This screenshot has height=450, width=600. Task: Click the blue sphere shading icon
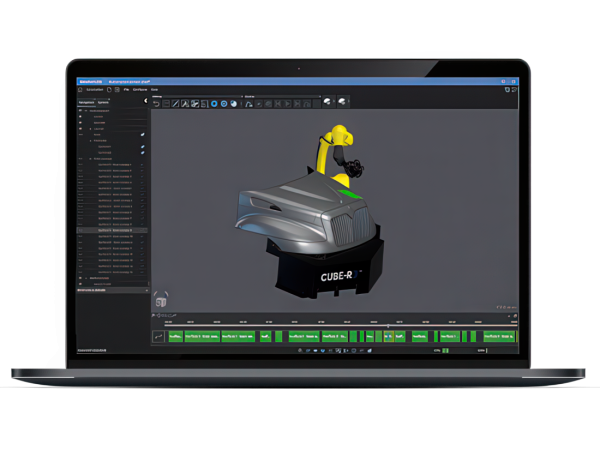tap(232, 103)
